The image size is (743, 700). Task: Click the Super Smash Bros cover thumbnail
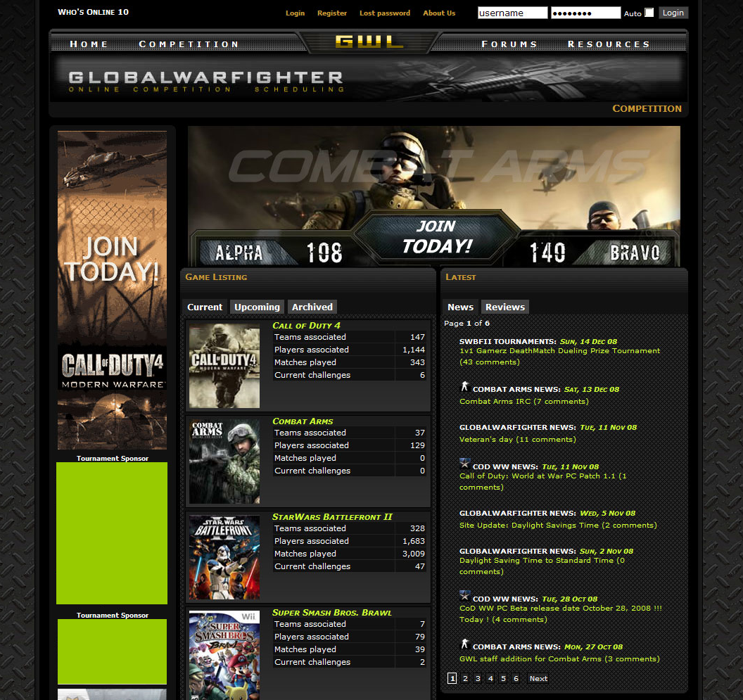(224, 655)
